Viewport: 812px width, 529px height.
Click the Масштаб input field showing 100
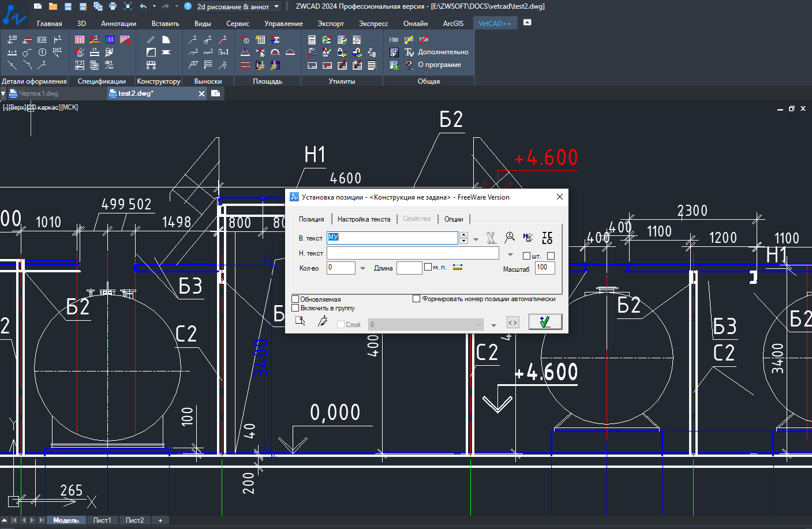click(545, 268)
